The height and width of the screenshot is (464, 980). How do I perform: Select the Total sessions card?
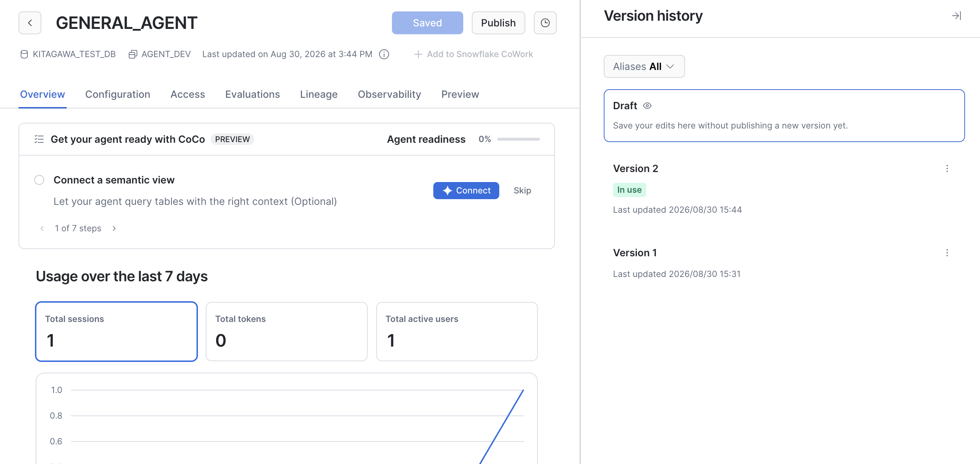[x=116, y=332]
